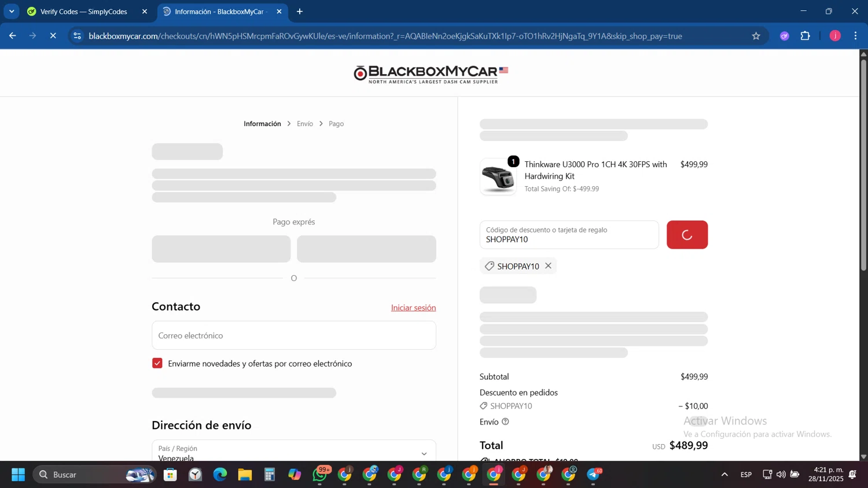Close the Verify Codes SimplyCodes tab

click(x=145, y=12)
